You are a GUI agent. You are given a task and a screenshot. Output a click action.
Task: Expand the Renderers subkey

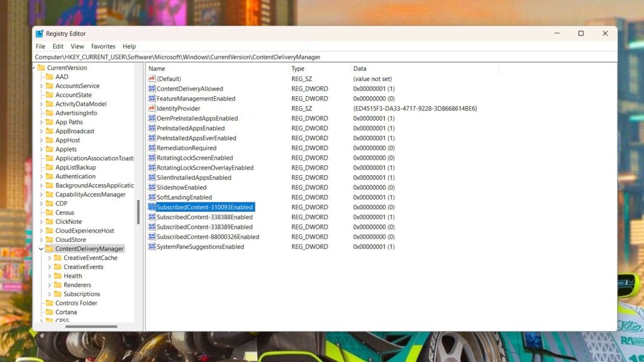click(49, 285)
